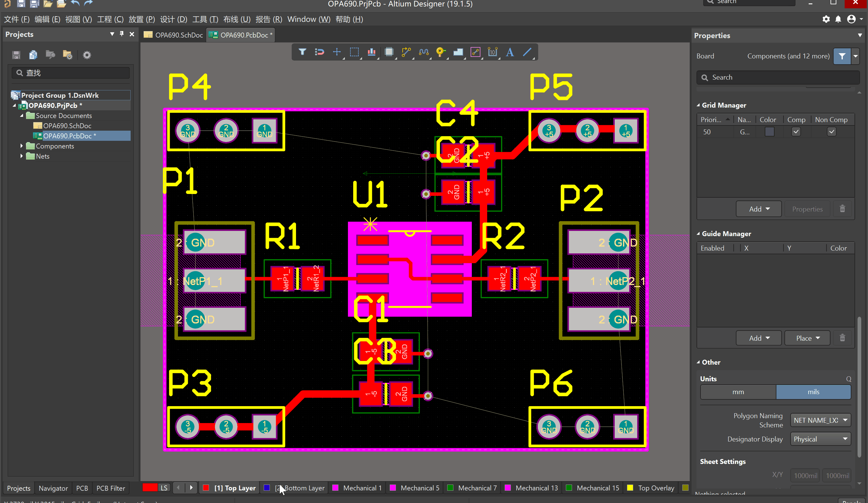The image size is (868, 503).
Task: Select the Place Polygon Plane tool
Action: coord(458,52)
